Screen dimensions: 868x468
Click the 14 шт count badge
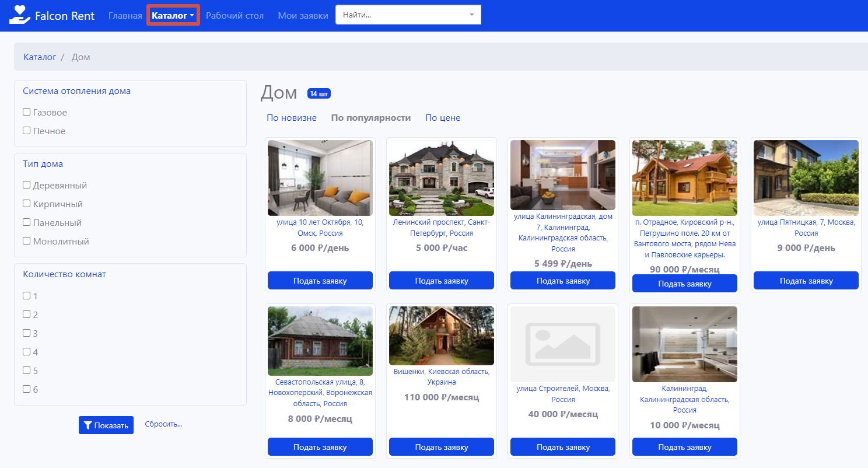tap(319, 94)
